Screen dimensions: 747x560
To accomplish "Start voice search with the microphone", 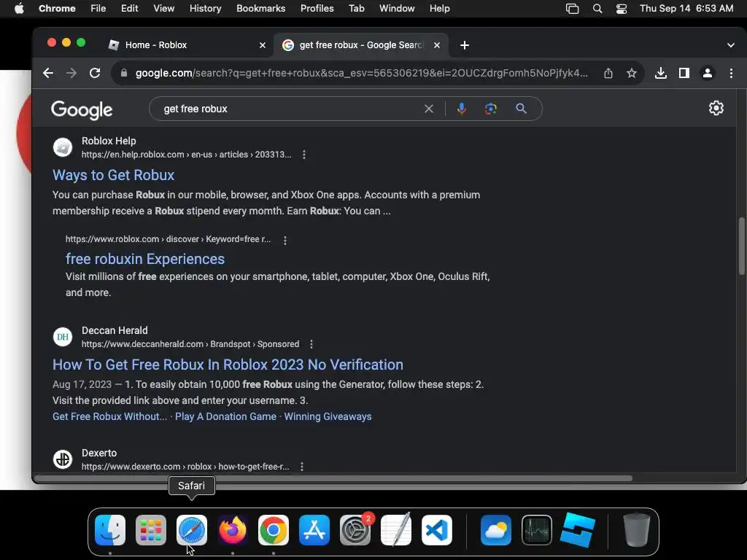I will [461, 109].
